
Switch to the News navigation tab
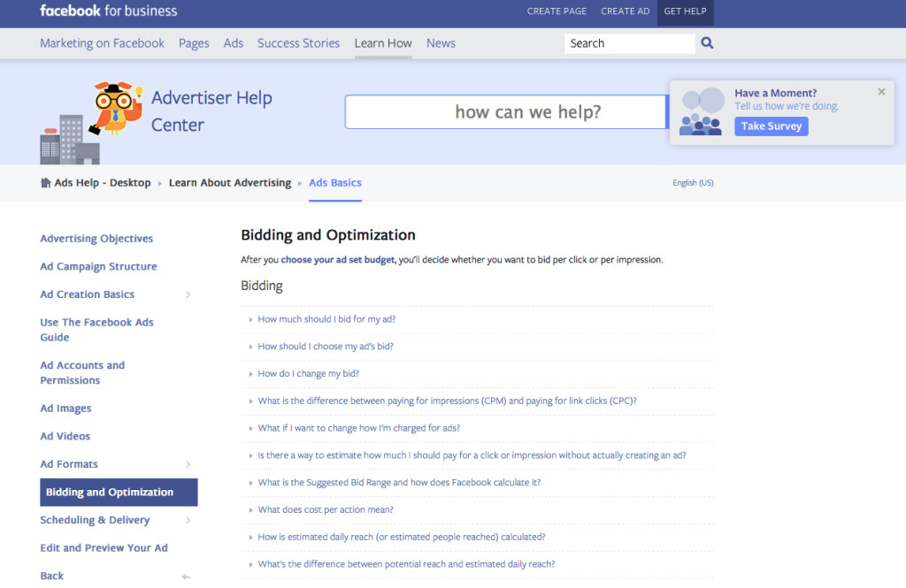(441, 42)
